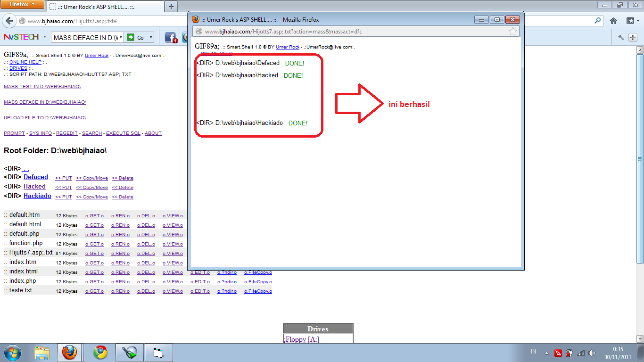This screenshot has width=644, height=362.
Task: Go to the Home page icon
Action: [613, 21]
